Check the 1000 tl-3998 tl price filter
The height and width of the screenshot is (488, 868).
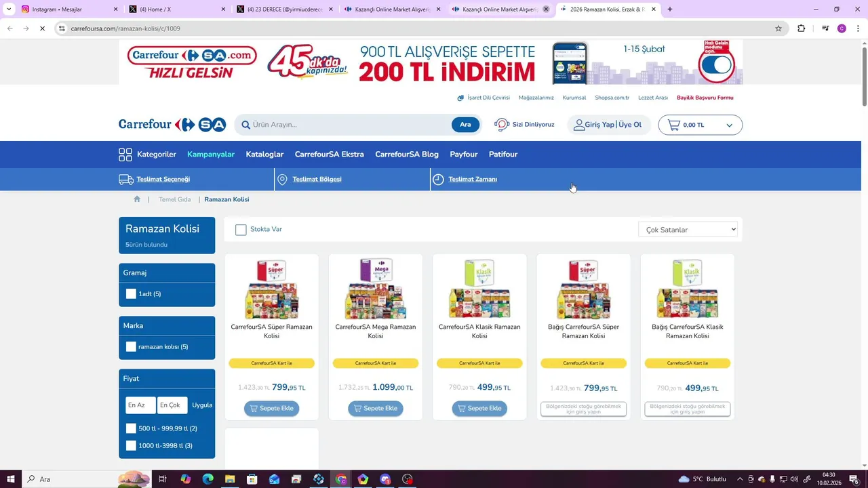[131, 445]
